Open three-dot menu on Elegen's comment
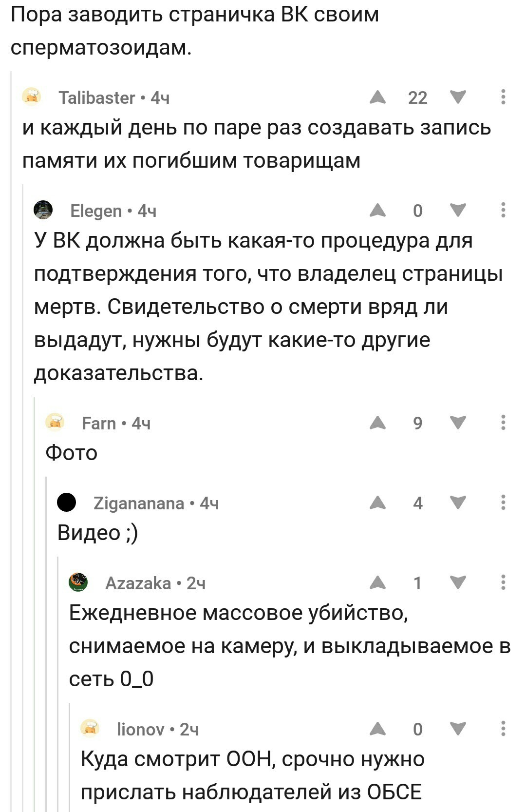This screenshot has height=812, width=526. 503,210
